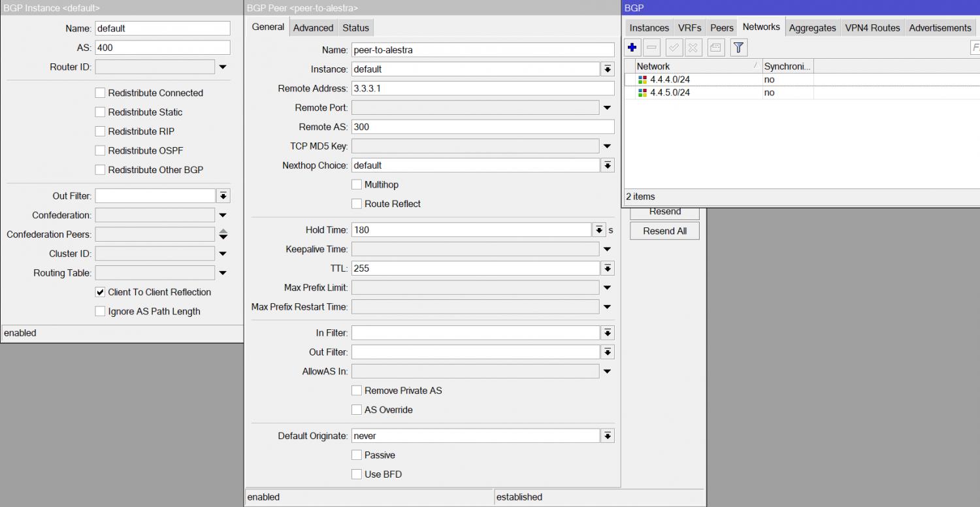Click the checkmark enable button in BGP toolbar

[x=674, y=48]
